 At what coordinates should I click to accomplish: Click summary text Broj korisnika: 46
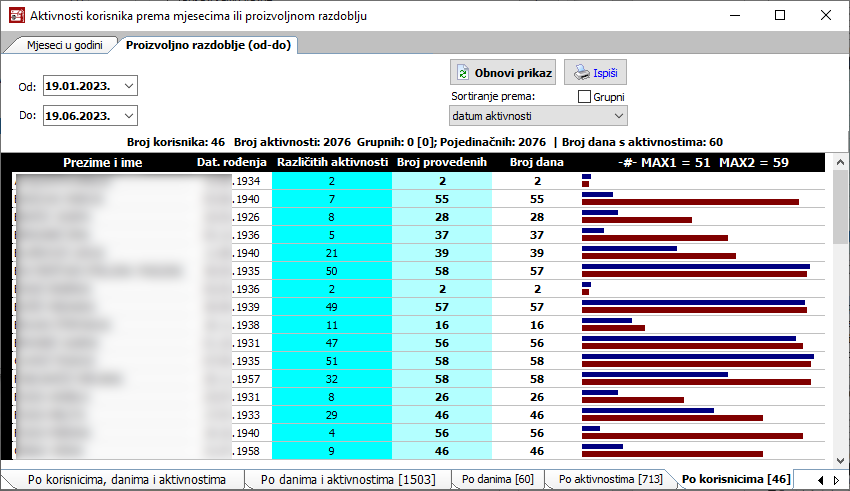[176, 142]
